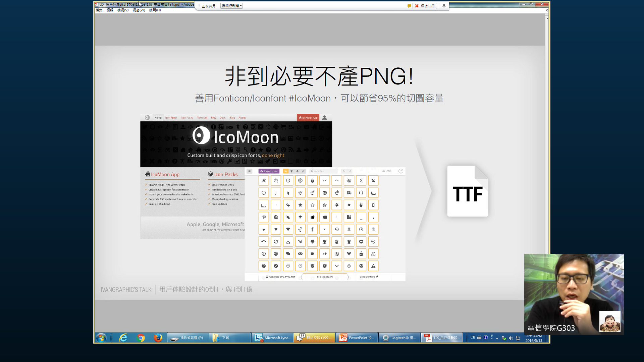Open the 檢視(V) menu

coord(123,10)
